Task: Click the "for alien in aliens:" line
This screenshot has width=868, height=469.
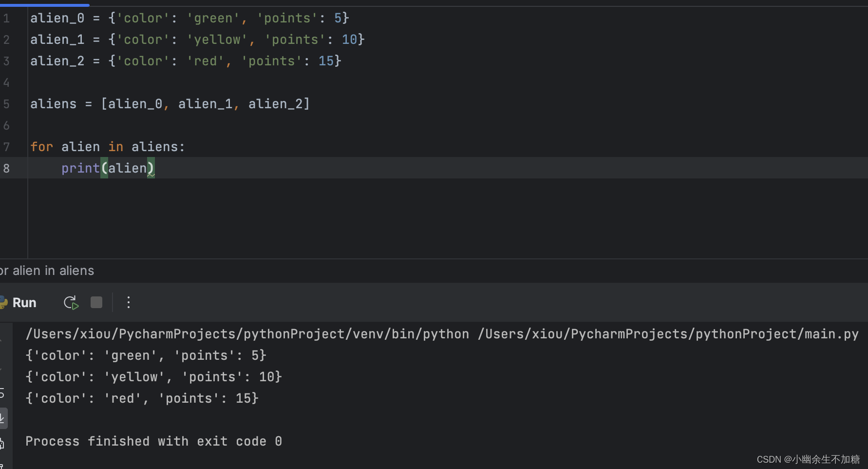Action: pos(108,147)
